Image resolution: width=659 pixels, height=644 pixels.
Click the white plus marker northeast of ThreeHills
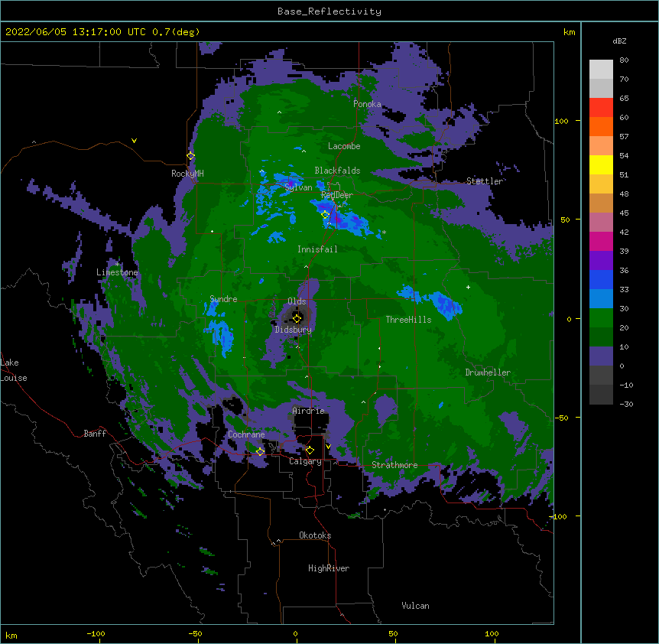[468, 287]
